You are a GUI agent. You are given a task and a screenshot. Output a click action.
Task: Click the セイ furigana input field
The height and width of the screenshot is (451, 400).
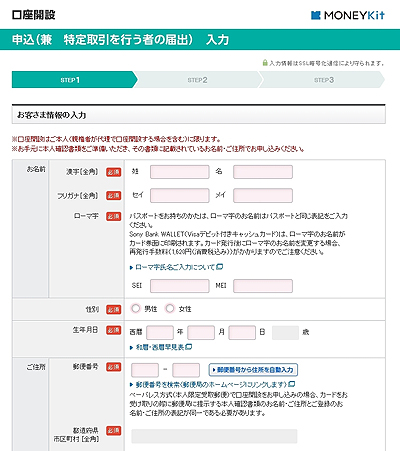[x=180, y=196]
